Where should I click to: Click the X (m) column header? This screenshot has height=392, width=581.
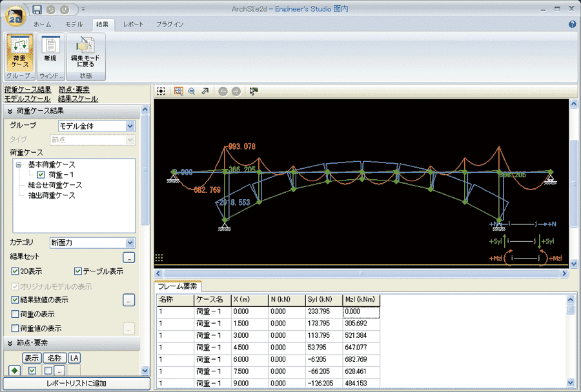click(x=250, y=300)
